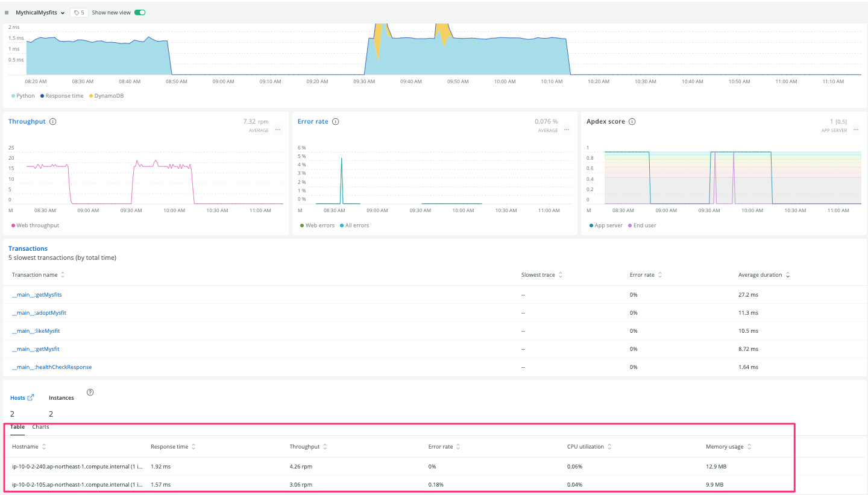Click the help question mark near Instances

(90, 392)
